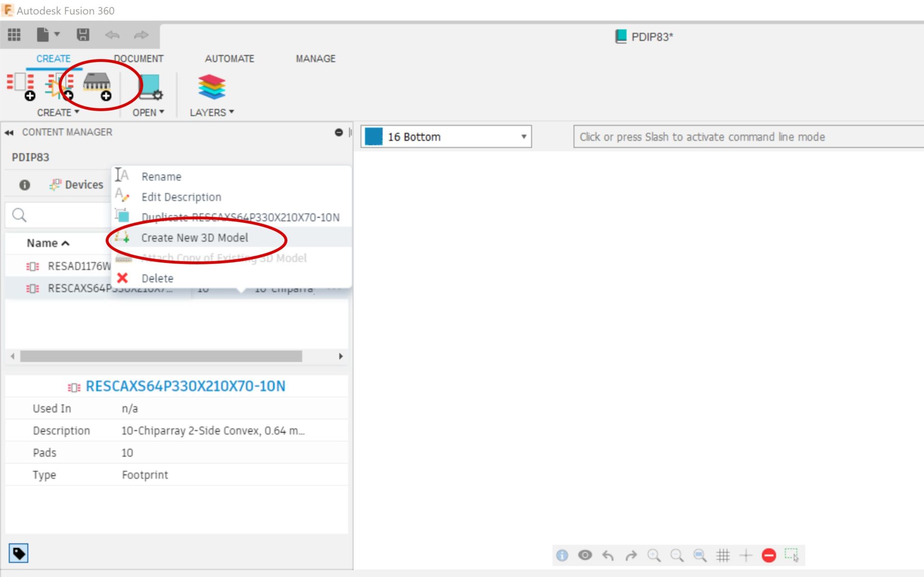Open the 16 Bottom layer dropdown

click(523, 137)
